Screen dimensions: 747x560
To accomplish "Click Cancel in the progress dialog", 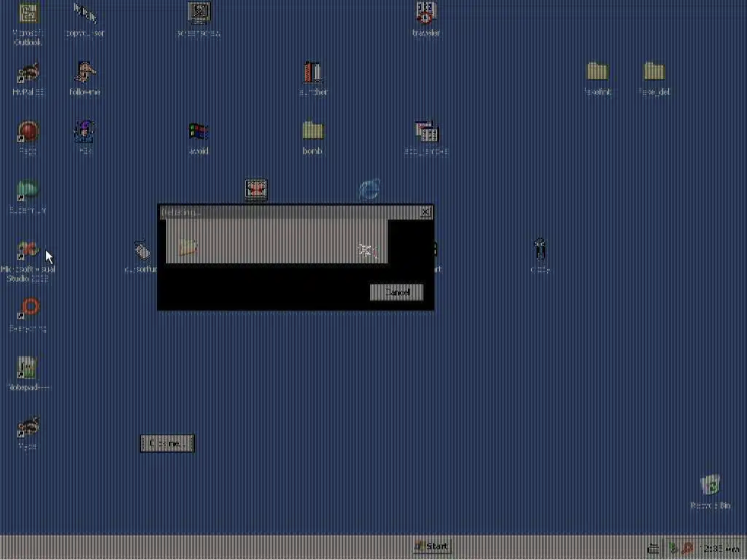I will click(x=396, y=292).
